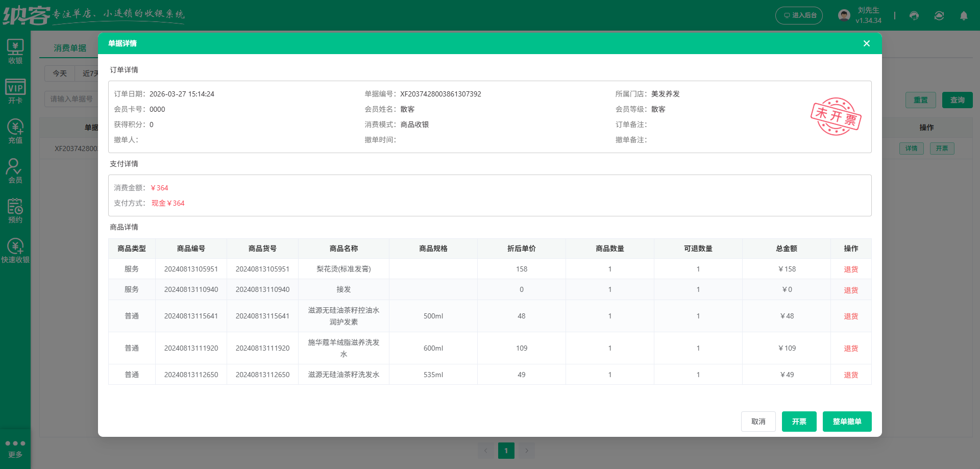Open customer service via headset icon
The width and height of the screenshot is (980, 469).
(x=914, y=16)
